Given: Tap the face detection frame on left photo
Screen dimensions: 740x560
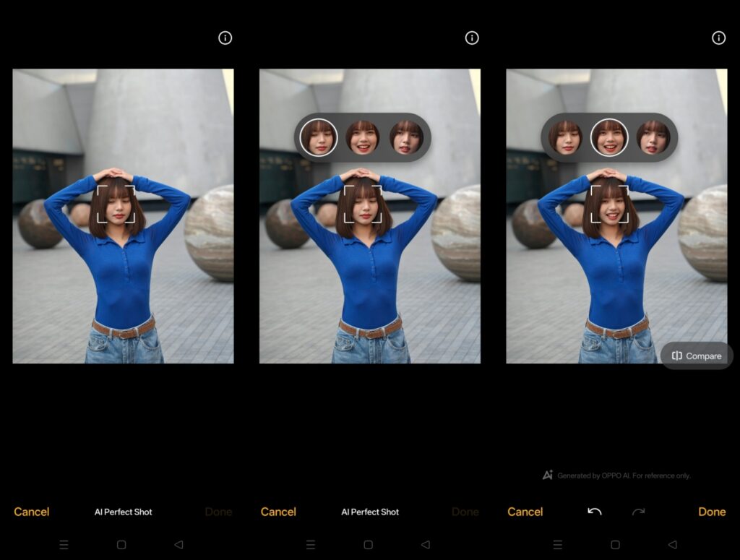Looking at the screenshot, I should [116, 204].
